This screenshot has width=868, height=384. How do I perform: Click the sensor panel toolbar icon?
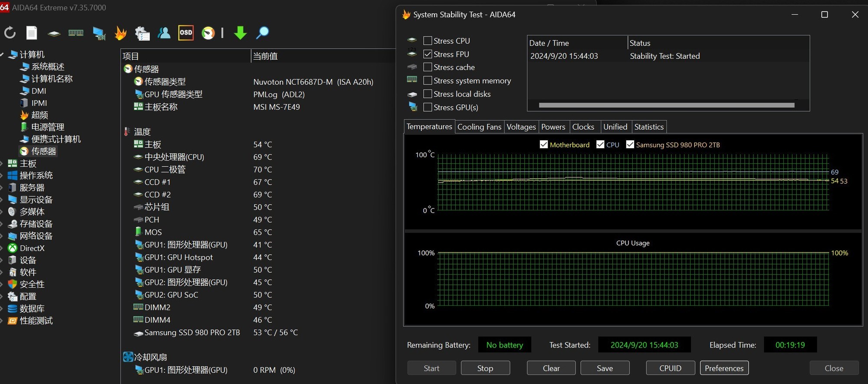(x=208, y=33)
